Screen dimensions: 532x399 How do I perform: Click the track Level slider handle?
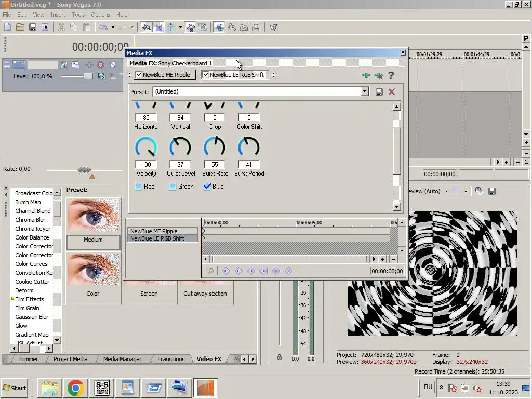pyautogui.click(x=87, y=76)
